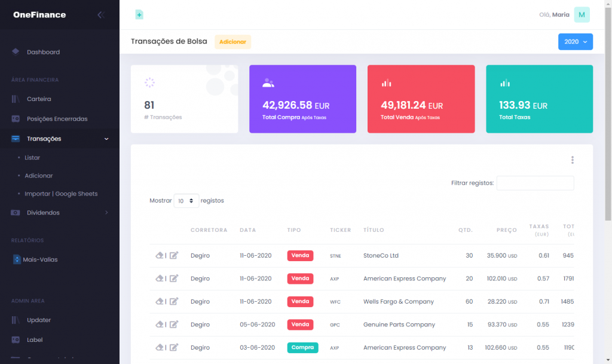This screenshot has height=364, width=612.
Task: Sort the table by the Título column
Action: click(x=374, y=230)
